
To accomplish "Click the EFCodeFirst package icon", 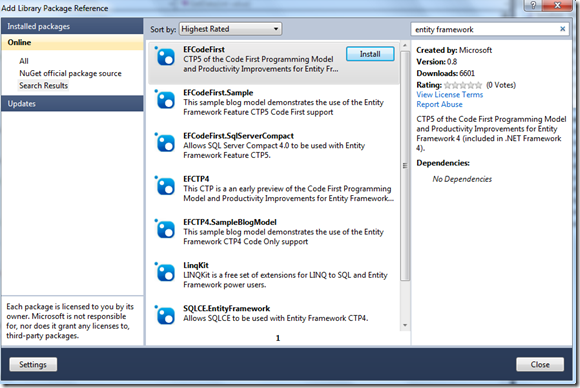I will coord(165,57).
